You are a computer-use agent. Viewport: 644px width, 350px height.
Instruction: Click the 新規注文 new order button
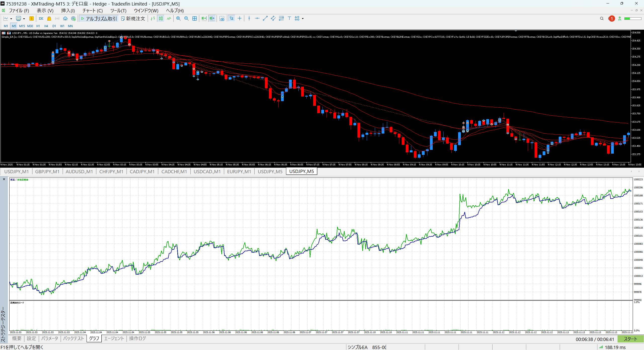(x=133, y=18)
